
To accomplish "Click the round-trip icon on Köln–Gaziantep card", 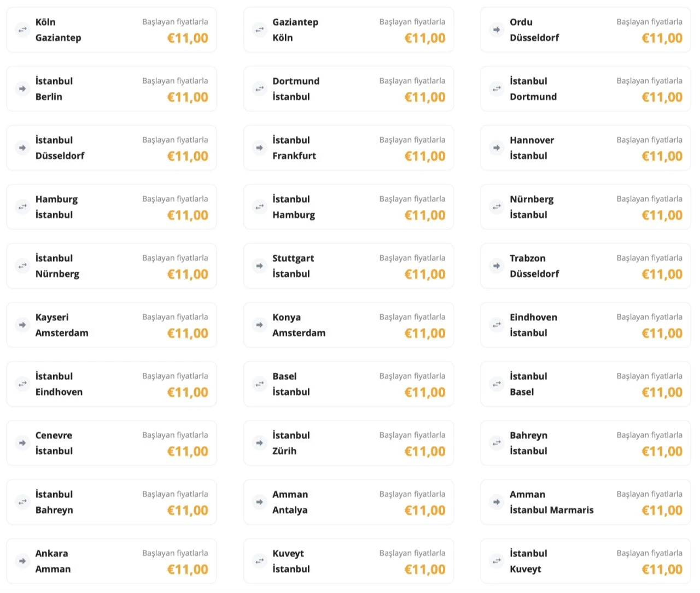I will (22, 30).
